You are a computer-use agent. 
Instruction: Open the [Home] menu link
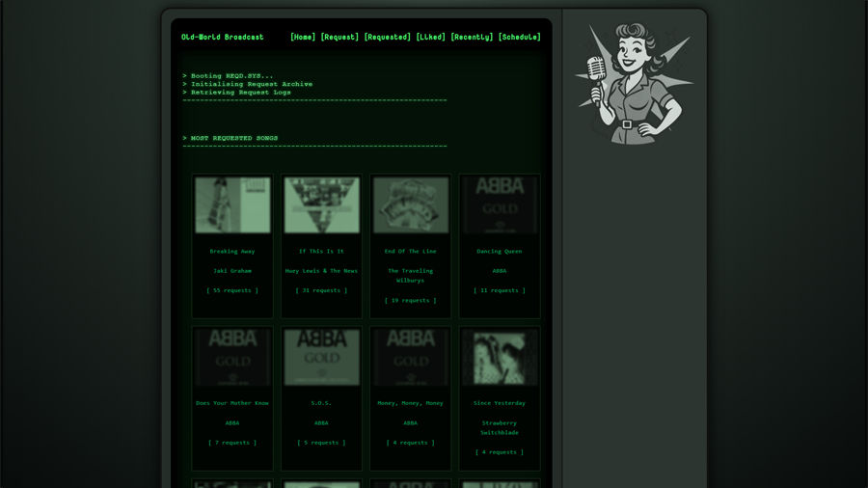(303, 37)
